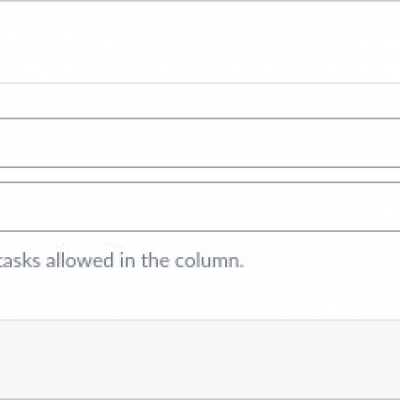Click the word 'the' in the helper sentence

pyautogui.click(x=156, y=261)
